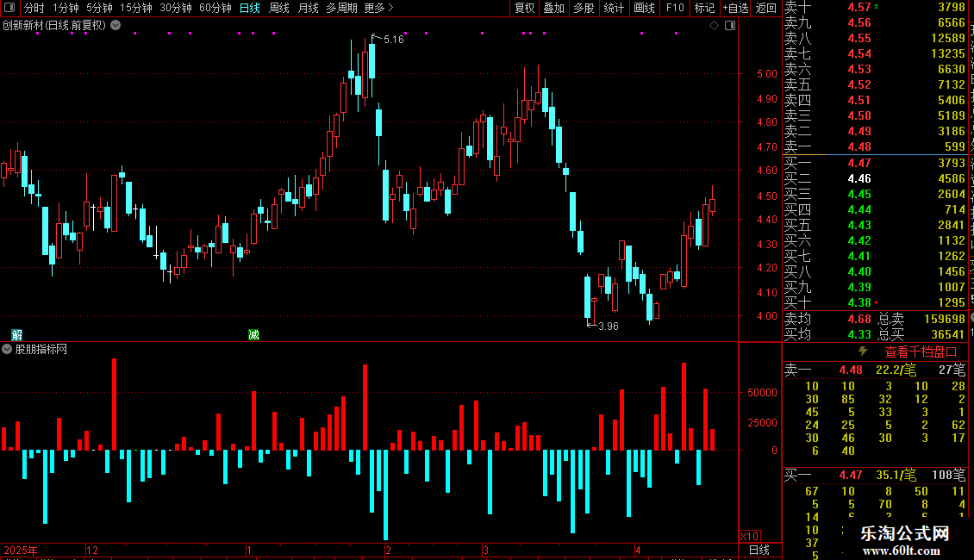Add stock via +自选 button
Viewport: 974px width, 560px height.
pyautogui.click(x=736, y=8)
